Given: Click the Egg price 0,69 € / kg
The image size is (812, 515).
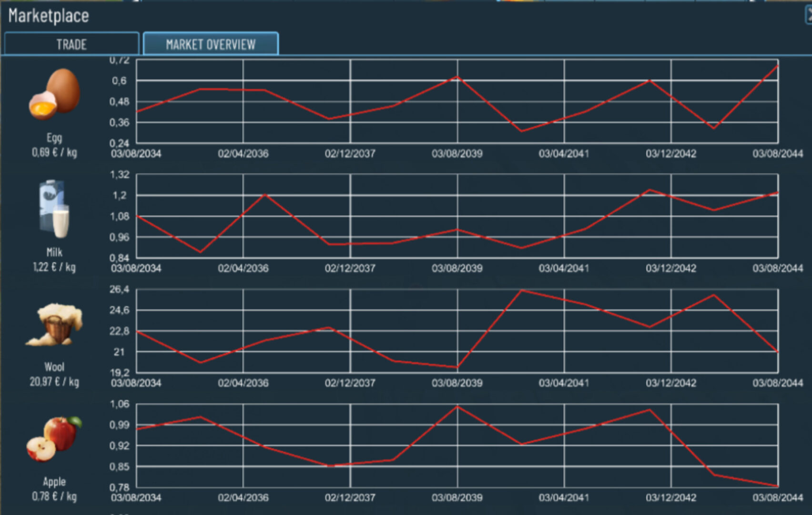Looking at the screenshot, I should pyautogui.click(x=54, y=153).
